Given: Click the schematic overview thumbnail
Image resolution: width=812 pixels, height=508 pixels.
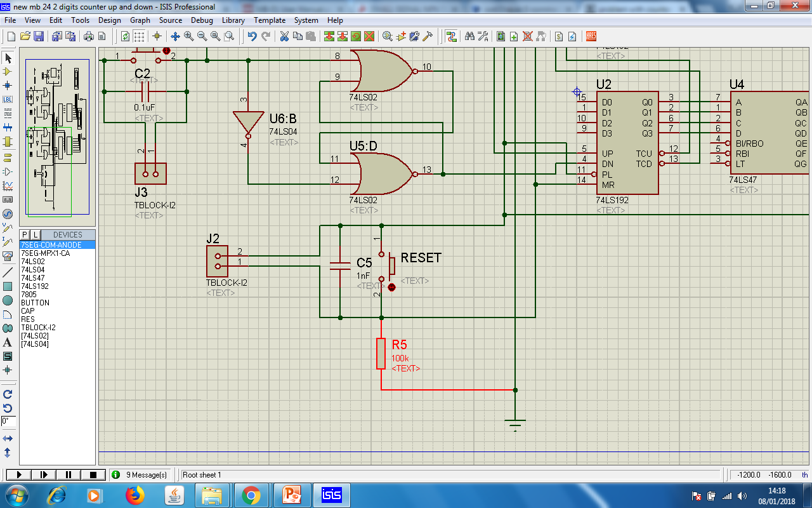Looking at the screenshot, I should coord(57,137).
